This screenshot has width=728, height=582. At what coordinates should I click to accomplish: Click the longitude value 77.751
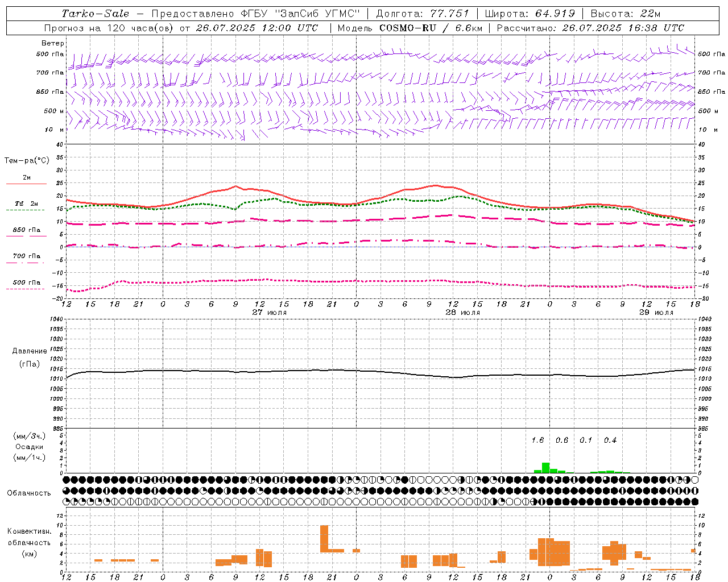pos(450,14)
